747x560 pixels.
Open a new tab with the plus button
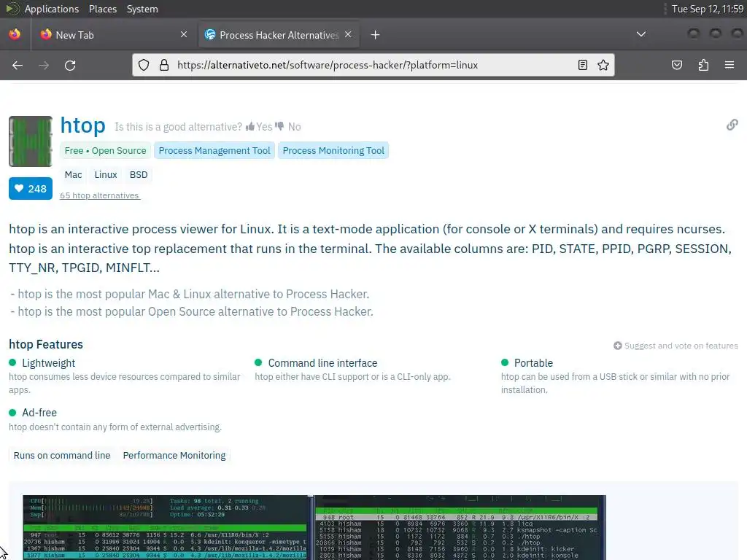[376, 35]
